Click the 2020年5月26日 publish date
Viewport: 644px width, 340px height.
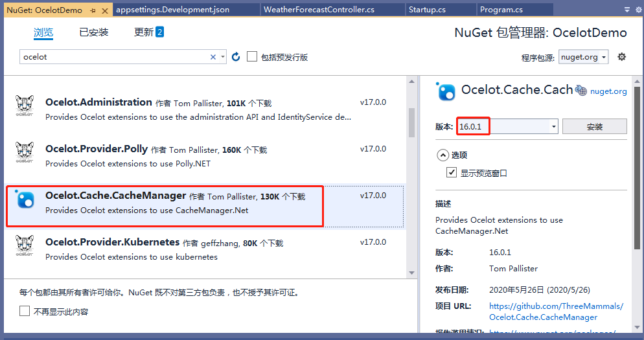click(539, 290)
